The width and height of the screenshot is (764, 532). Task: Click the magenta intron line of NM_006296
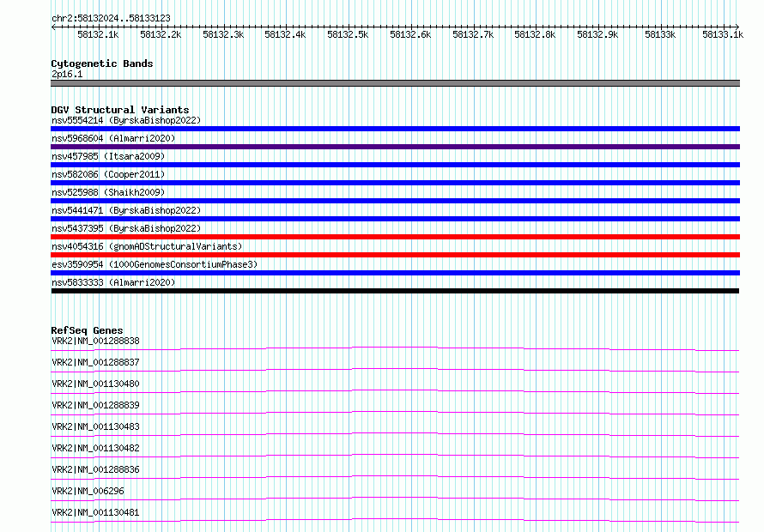tap(395, 498)
